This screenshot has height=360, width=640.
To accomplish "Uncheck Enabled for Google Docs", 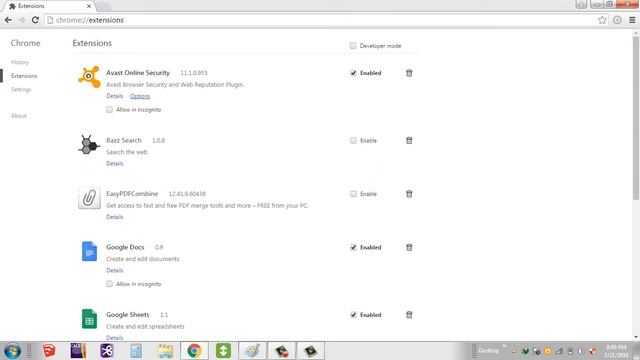I will (353, 247).
